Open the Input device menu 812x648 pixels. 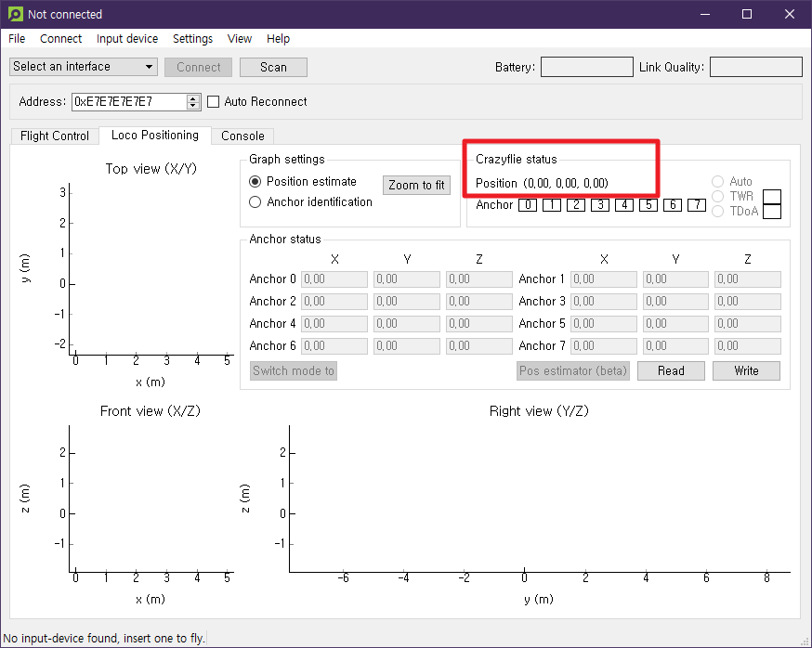127,39
